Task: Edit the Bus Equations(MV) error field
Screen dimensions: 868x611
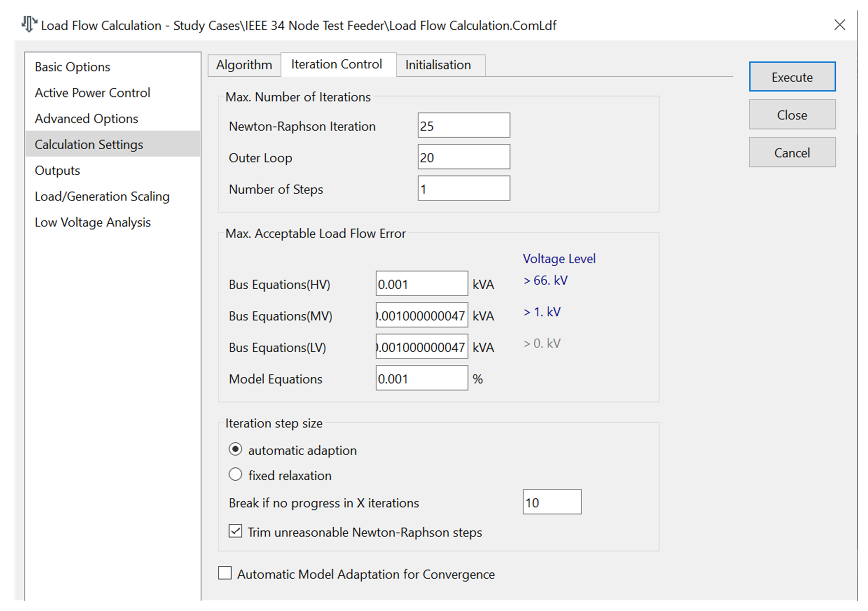Action: point(421,315)
